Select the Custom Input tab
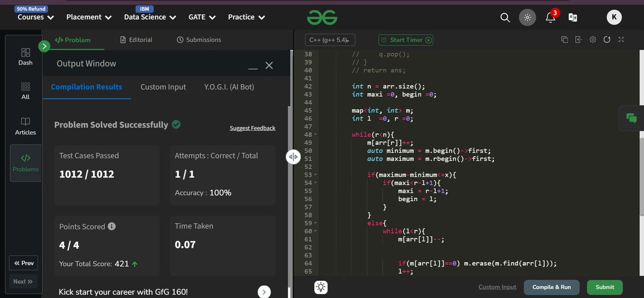644x298 pixels. 163,87
